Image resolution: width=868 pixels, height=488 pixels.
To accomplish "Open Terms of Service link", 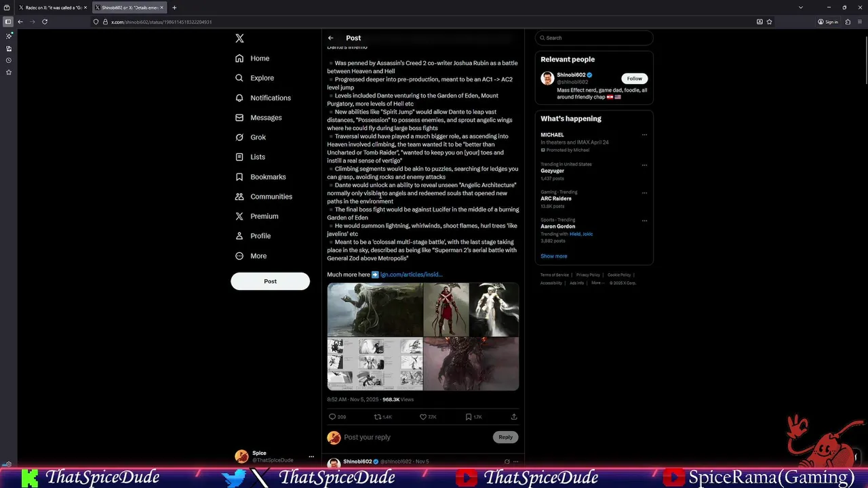I will tap(555, 275).
